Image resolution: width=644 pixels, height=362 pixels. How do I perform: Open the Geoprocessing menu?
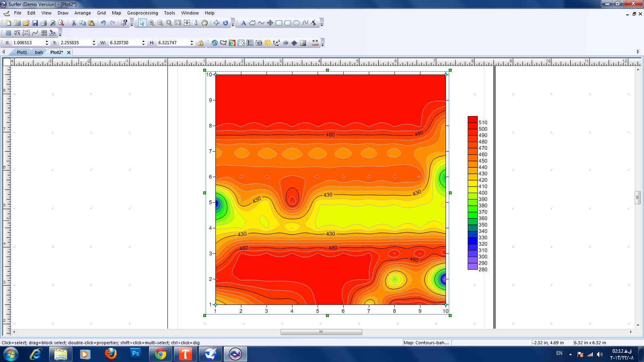(x=142, y=13)
